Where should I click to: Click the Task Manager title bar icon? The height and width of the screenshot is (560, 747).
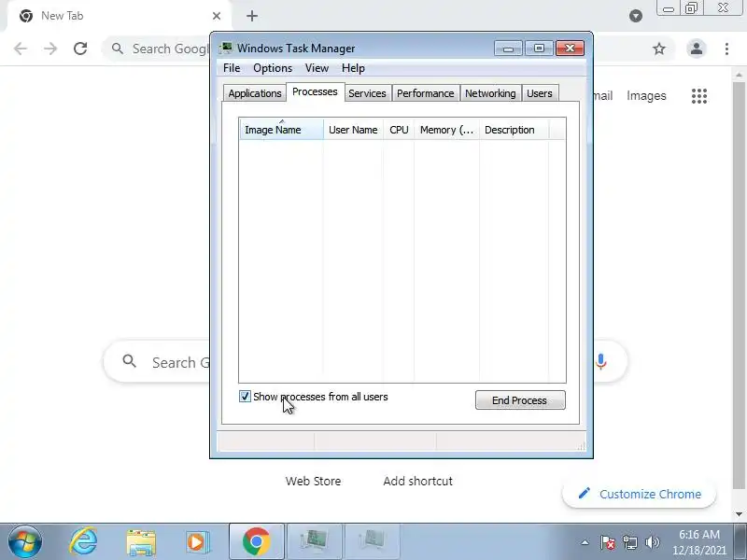click(x=226, y=48)
